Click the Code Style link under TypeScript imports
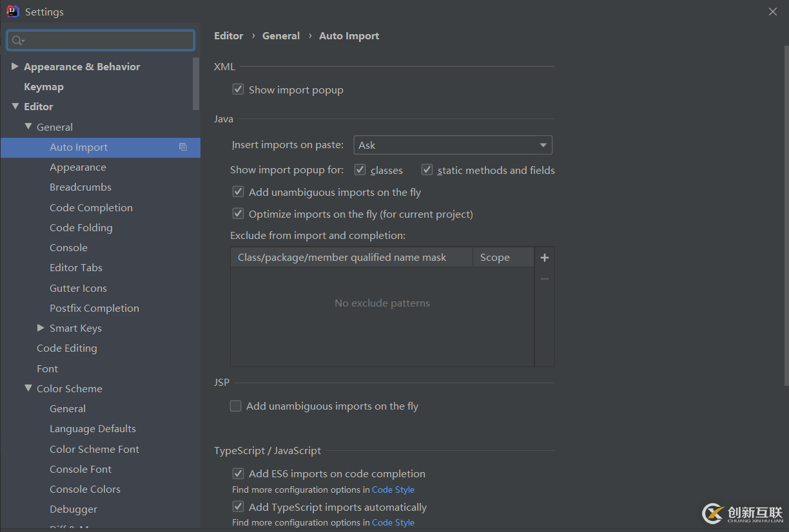 point(393,522)
